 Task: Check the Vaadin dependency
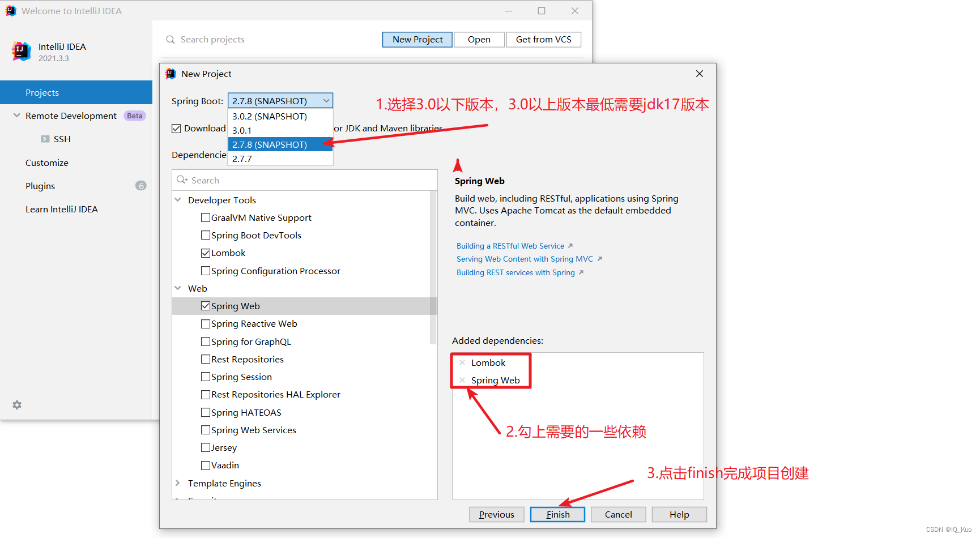pyautogui.click(x=206, y=465)
